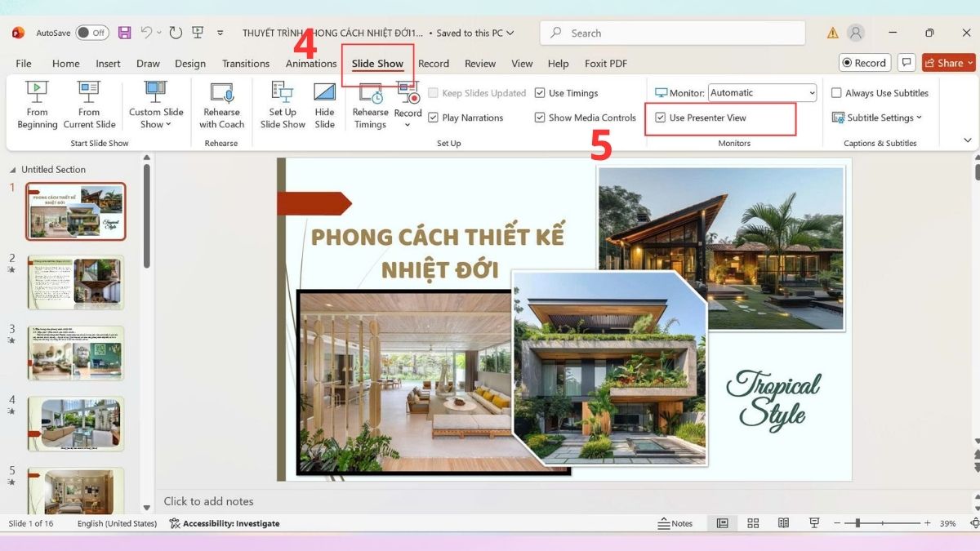The width and height of the screenshot is (980, 551).
Task: Click the Record button at top right
Action: [x=864, y=63]
